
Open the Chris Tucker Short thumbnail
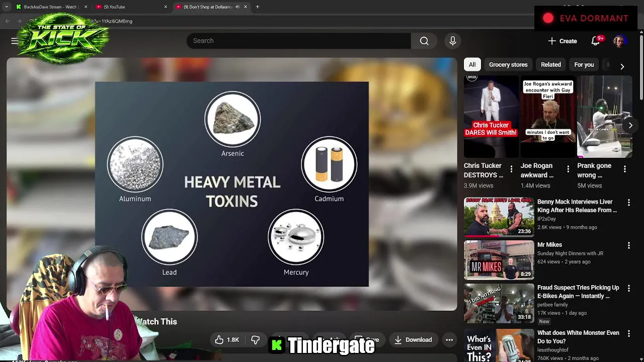[x=491, y=116]
